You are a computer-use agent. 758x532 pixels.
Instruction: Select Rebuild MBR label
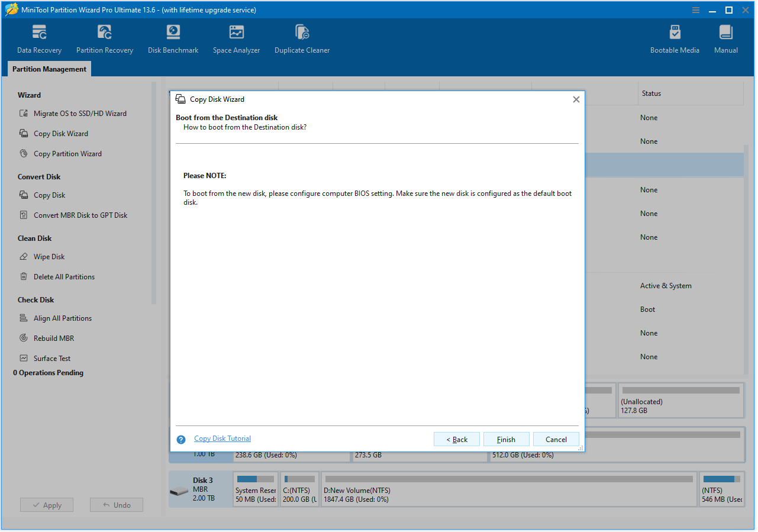tap(54, 338)
